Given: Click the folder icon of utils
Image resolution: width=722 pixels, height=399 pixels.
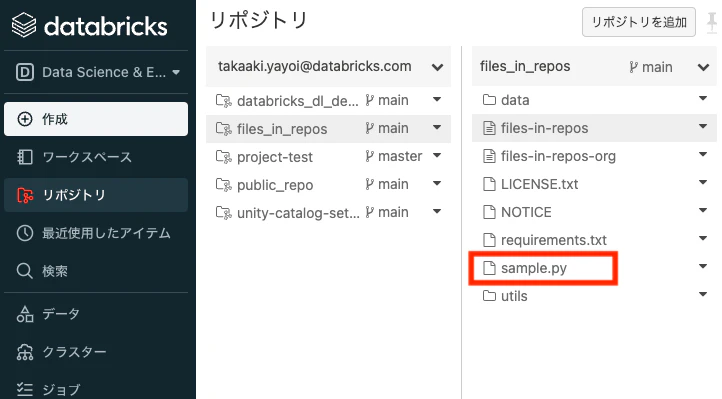Looking at the screenshot, I should click(x=489, y=295).
